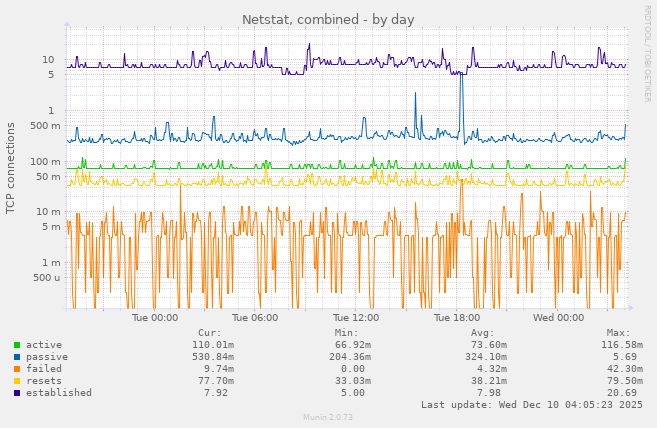Click the 'Wed 00:00' time axis label

[559, 318]
